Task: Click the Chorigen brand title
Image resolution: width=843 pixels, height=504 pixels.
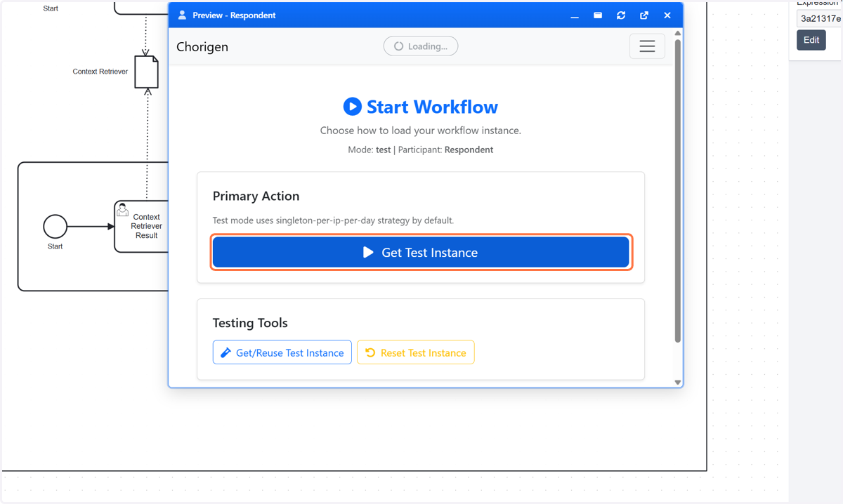Action: tap(202, 47)
